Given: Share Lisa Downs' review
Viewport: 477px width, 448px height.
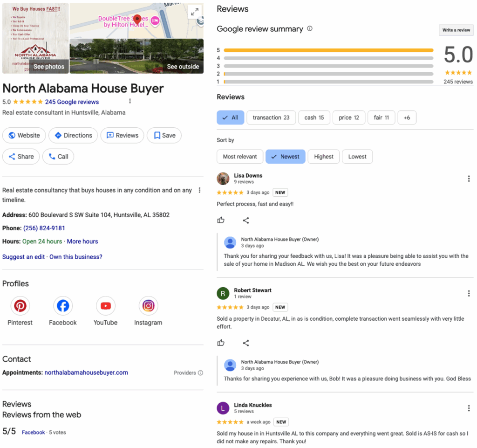Looking at the screenshot, I should [246, 221].
